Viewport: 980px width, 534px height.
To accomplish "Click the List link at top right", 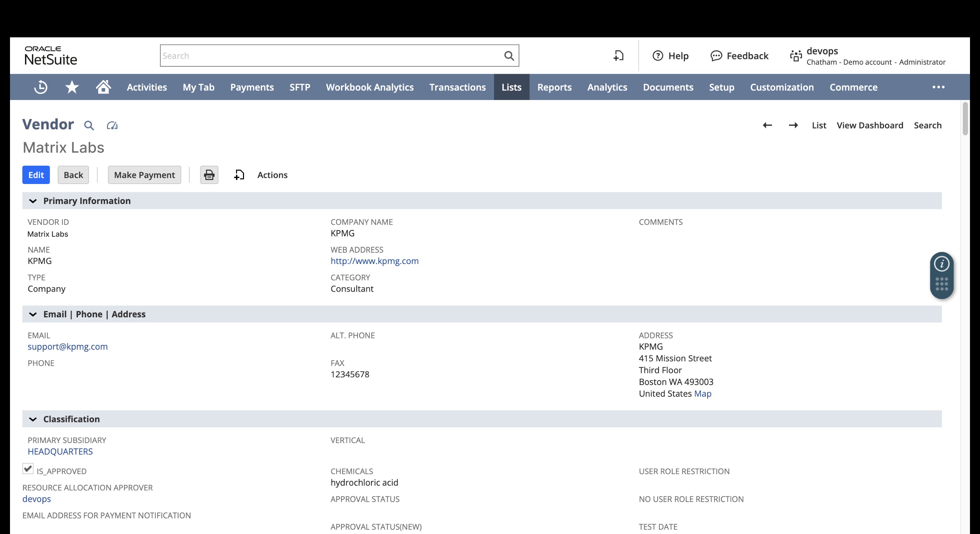I will (x=819, y=126).
